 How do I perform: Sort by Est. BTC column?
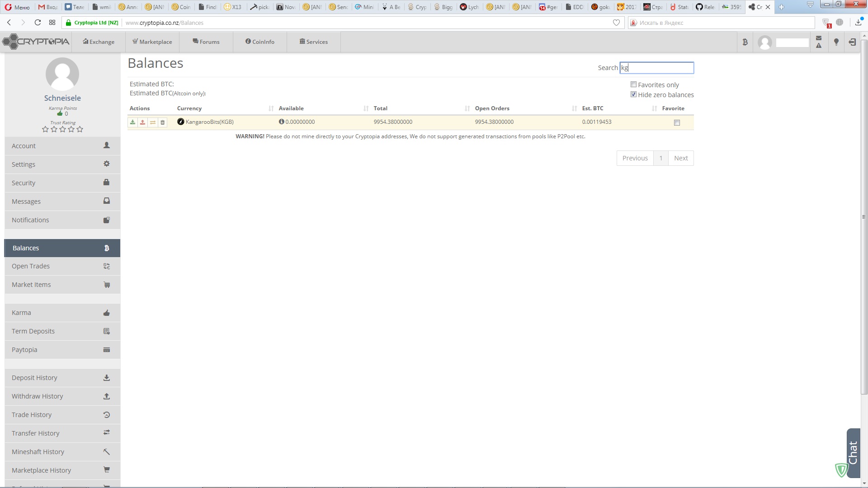pos(619,108)
